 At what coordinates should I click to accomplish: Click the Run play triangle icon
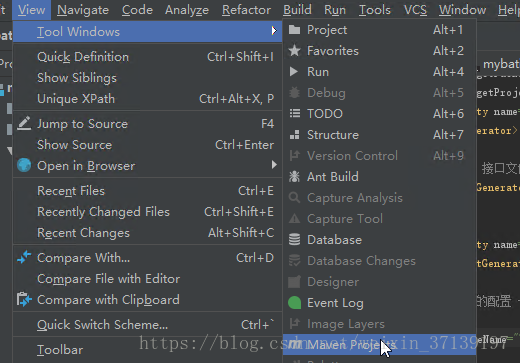(x=294, y=72)
